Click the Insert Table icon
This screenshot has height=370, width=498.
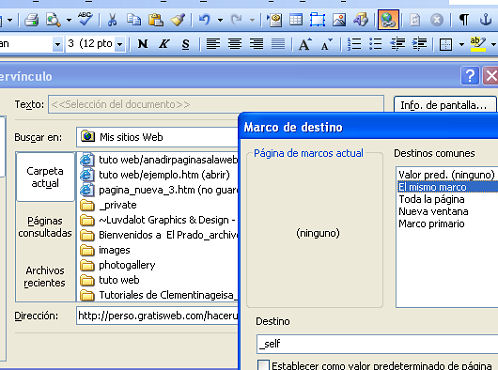coord(296,20)
